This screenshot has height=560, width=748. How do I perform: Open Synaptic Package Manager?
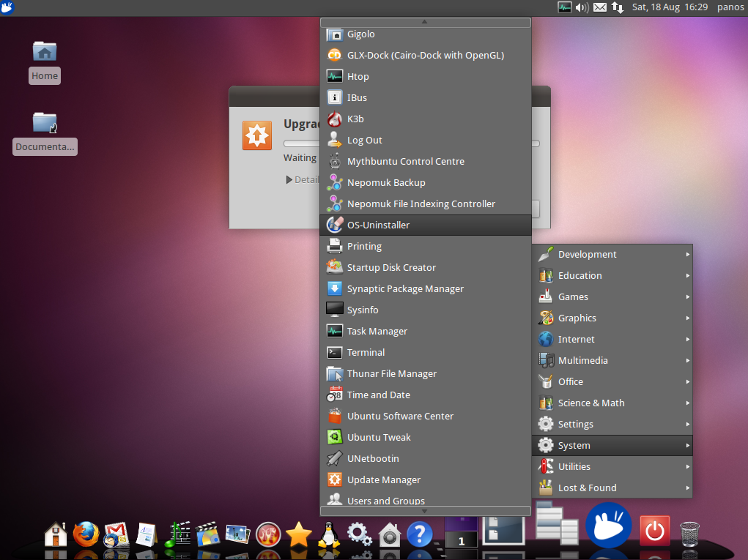click(x=426, y=288)
